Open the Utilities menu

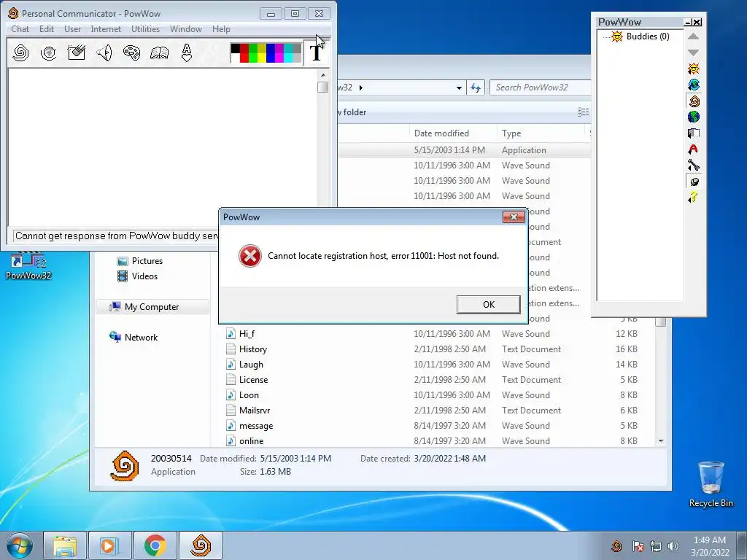pos(145,29)
